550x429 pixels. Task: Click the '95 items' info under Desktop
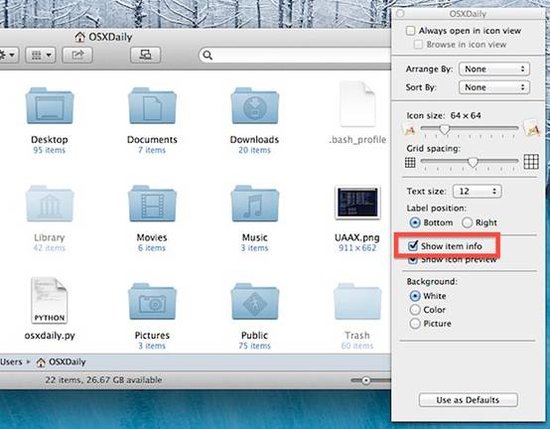[x=49, y=150]
